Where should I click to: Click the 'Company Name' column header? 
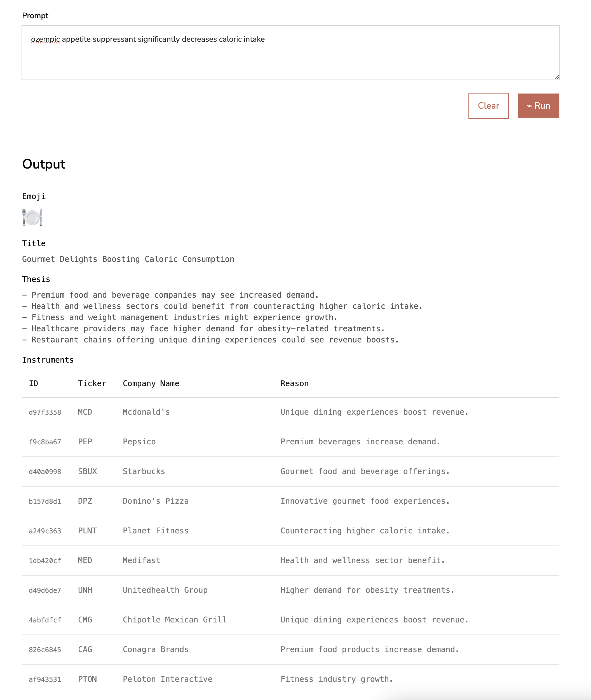[151, 383]
